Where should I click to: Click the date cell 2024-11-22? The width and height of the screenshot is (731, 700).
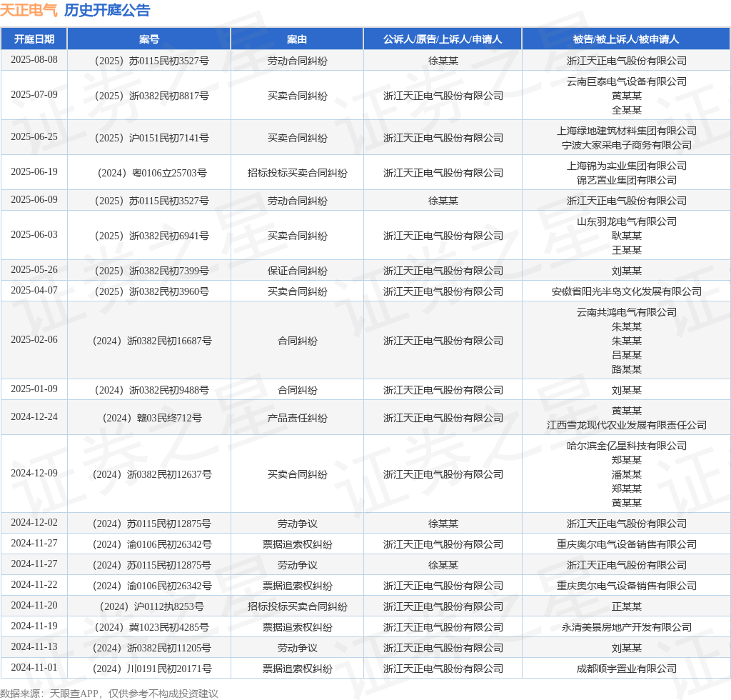(x=34, y=585)
